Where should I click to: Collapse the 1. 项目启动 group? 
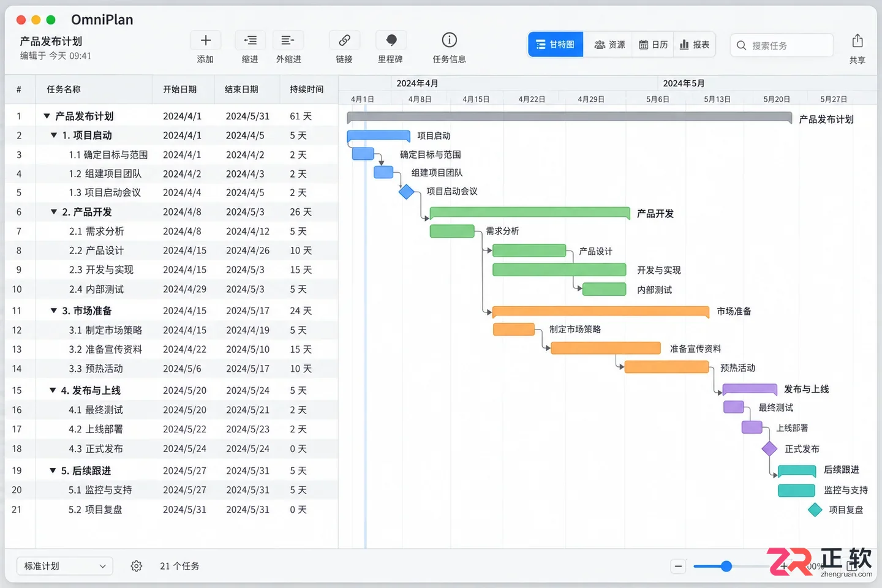click(x=54, y=135)
